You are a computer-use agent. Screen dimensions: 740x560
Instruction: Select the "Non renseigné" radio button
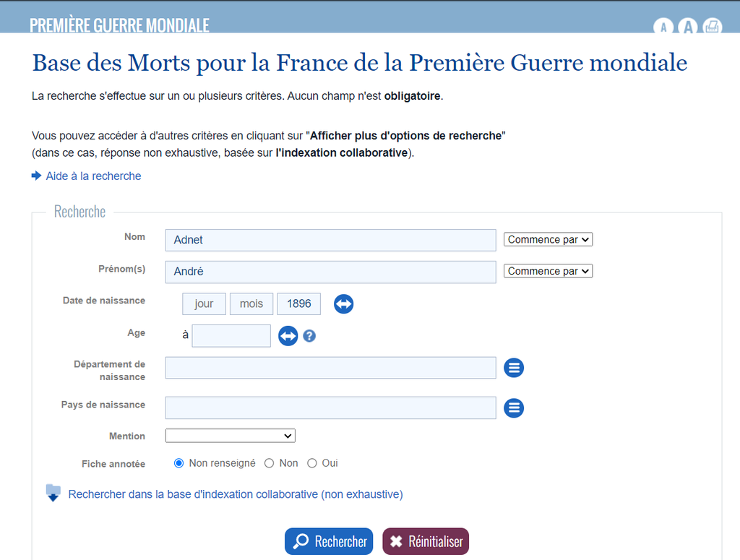pos(179,463)
